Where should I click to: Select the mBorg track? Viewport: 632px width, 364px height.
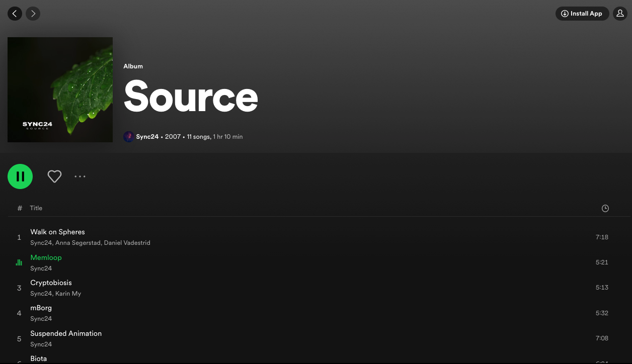(x=41, y=308)
